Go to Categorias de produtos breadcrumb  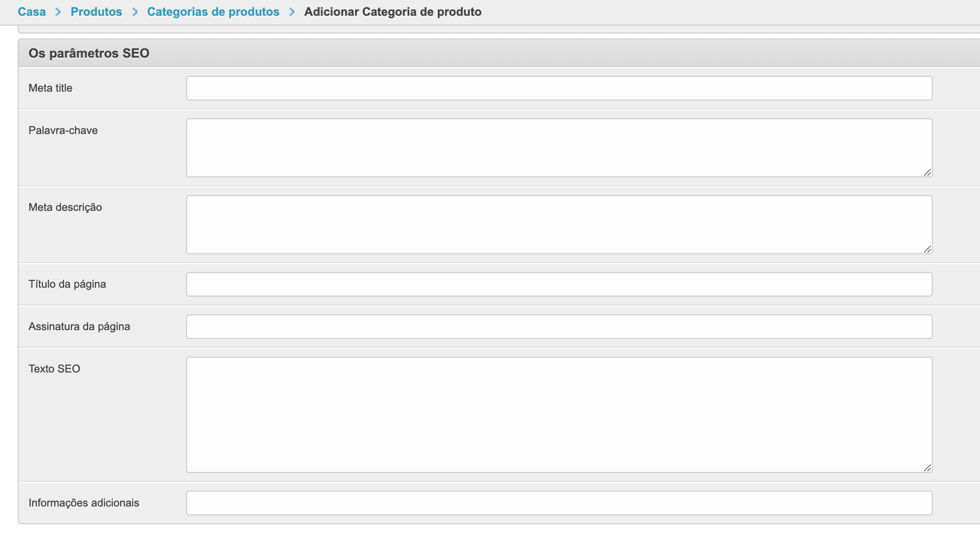213,12
